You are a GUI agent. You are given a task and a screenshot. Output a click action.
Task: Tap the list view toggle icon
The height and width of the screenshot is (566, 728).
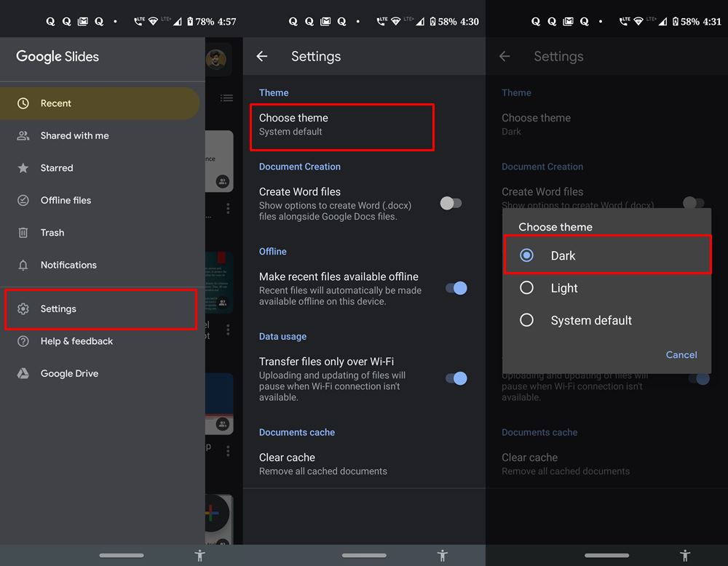(226, 98)
